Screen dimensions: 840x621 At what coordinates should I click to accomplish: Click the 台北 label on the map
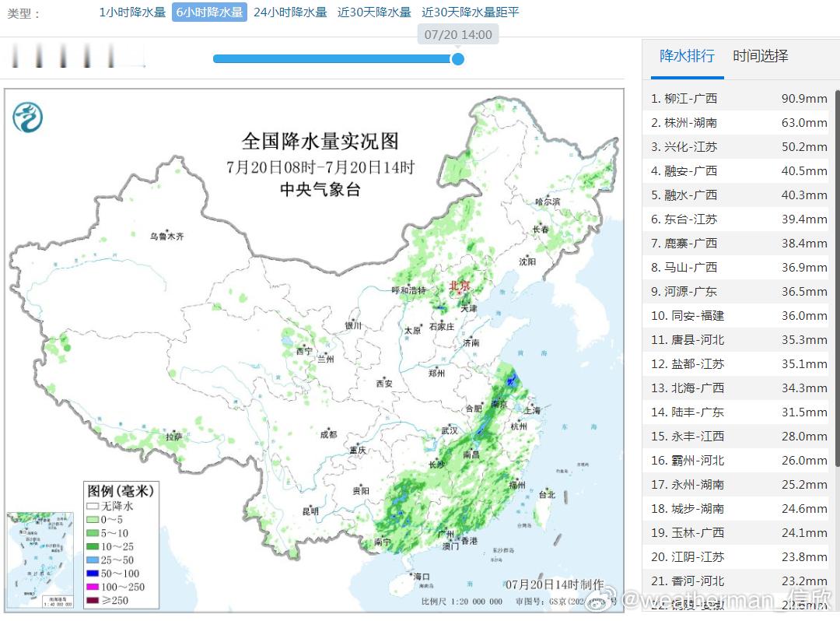[547, 494]
